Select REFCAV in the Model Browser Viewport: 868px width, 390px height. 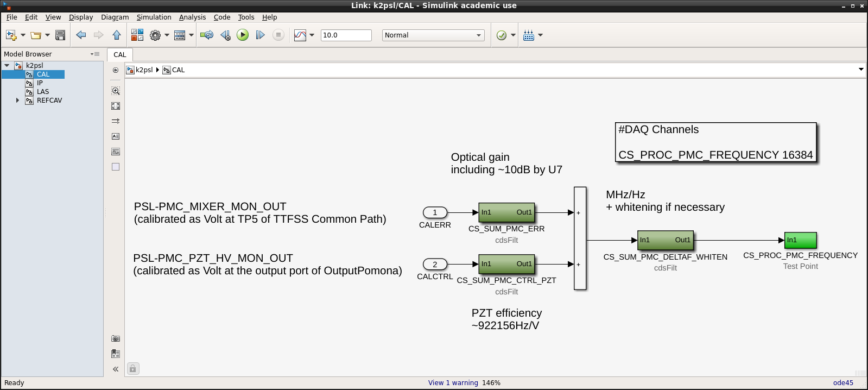click(49, 100)
